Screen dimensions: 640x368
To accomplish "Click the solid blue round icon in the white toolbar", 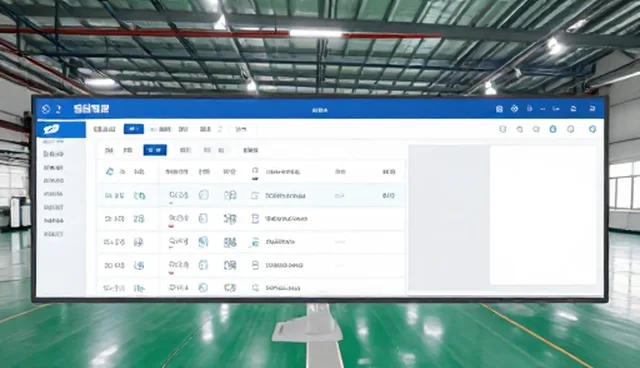I will point(553,129).
